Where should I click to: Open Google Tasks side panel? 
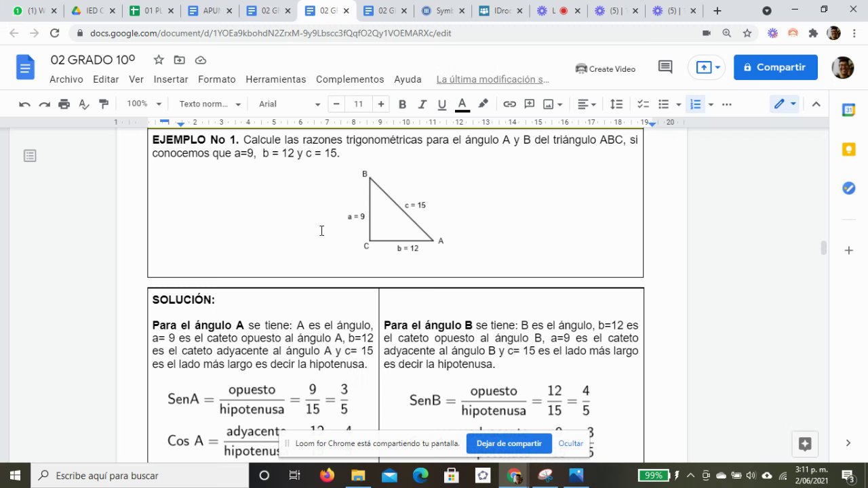click(848, 188)
